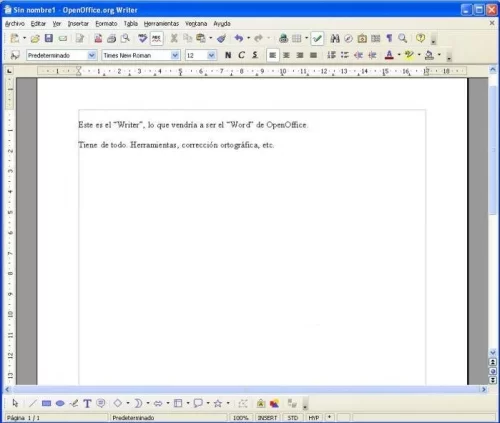
Task: Open the font color dropdown arrow
Action: [x=399, y=55]
